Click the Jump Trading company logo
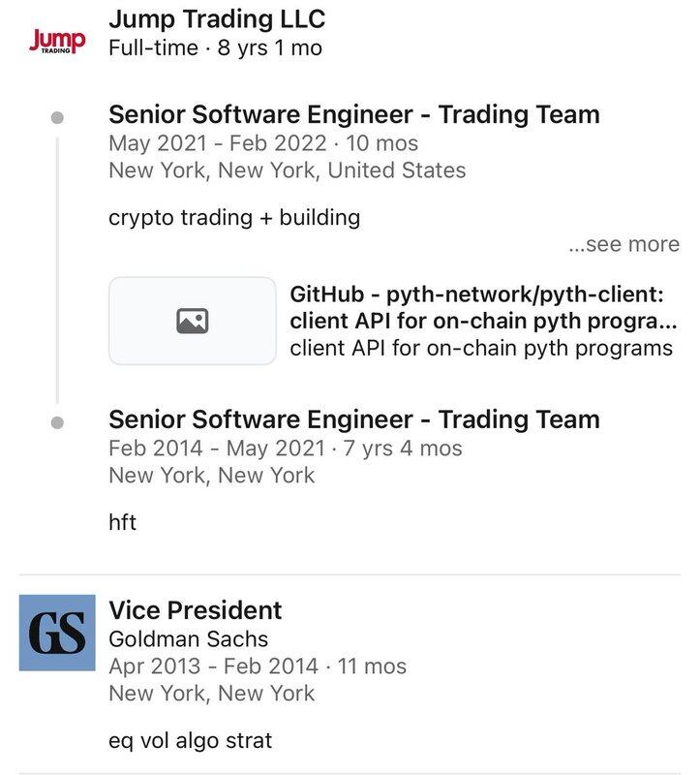 tap(57, 41)
